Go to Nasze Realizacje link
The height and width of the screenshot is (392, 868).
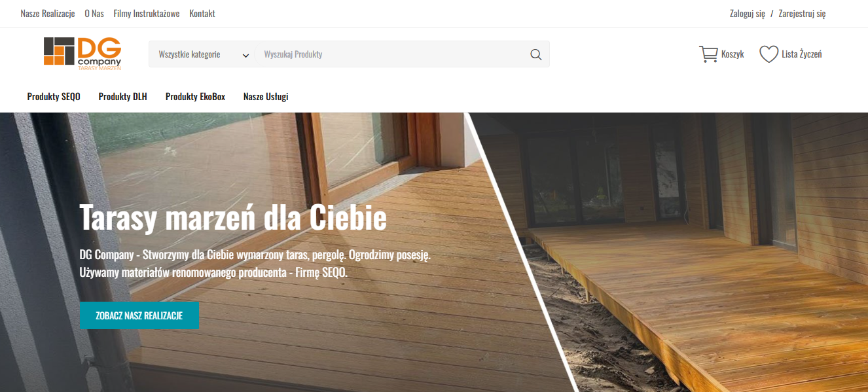click(x=48, y=14)
